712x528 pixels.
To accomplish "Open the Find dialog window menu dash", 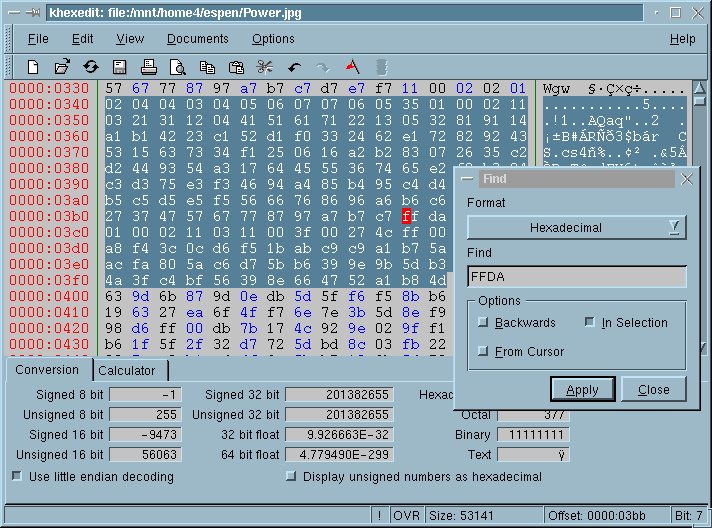I will [467, 179].
